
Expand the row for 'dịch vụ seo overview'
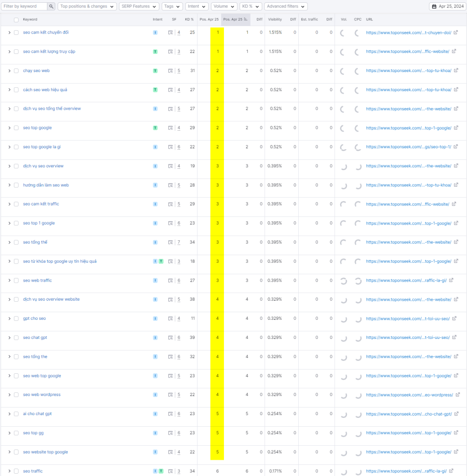click(x=9, y=166)
